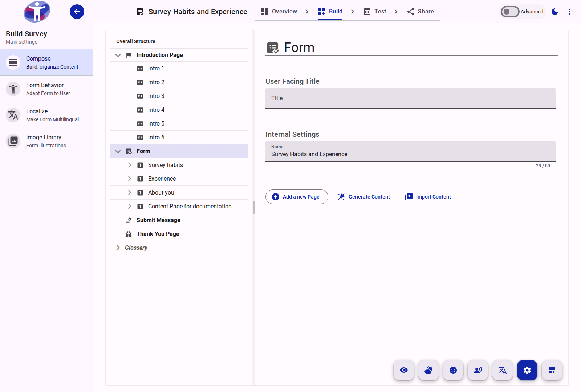The image size is (581, 392).
Task: Expand the Glossary section
Action: (118, 248)
